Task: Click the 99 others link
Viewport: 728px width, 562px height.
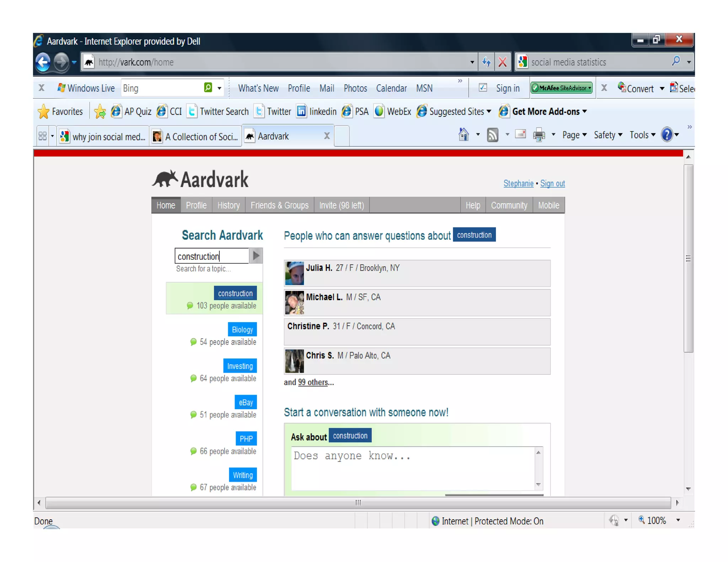Action: pos(313,382)
